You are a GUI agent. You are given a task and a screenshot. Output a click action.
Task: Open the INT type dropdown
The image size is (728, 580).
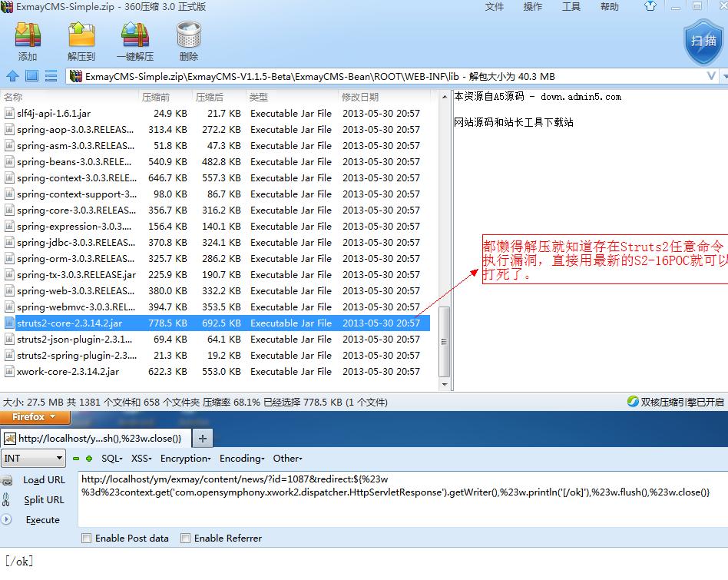(33, 459)
